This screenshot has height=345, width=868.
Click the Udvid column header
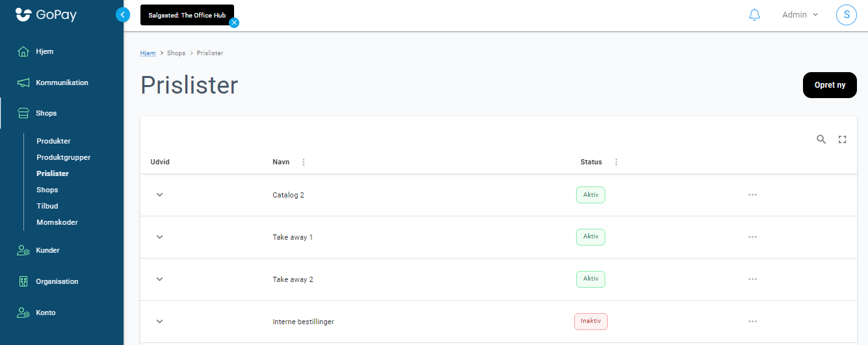[x=160, y=162]
